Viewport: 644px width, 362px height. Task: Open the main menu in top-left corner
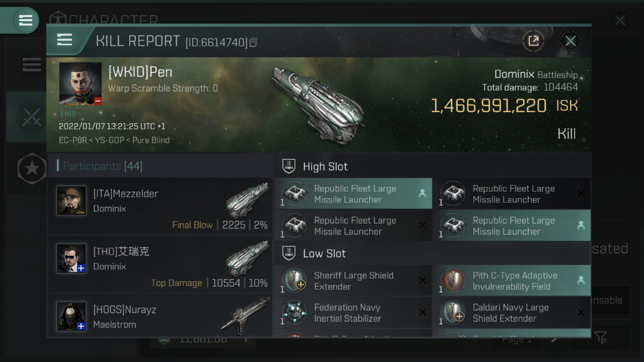tap(25, 20)
